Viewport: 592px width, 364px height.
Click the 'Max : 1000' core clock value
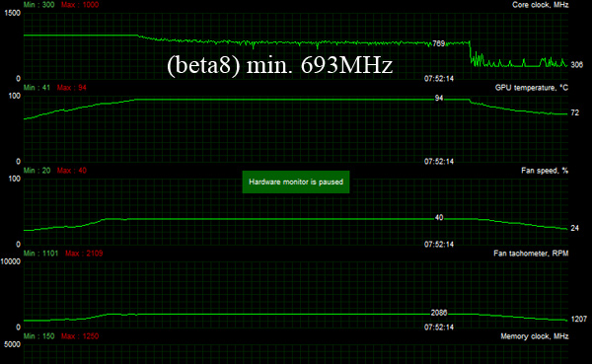point(80,5)
